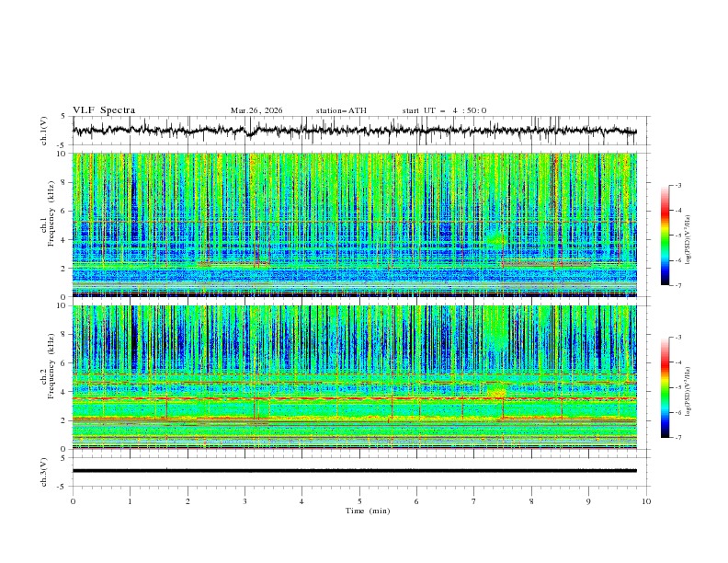Click the ch.3(V) waveform trace panel
This screenshot has width=728, height=563.
tap(359, 471)
